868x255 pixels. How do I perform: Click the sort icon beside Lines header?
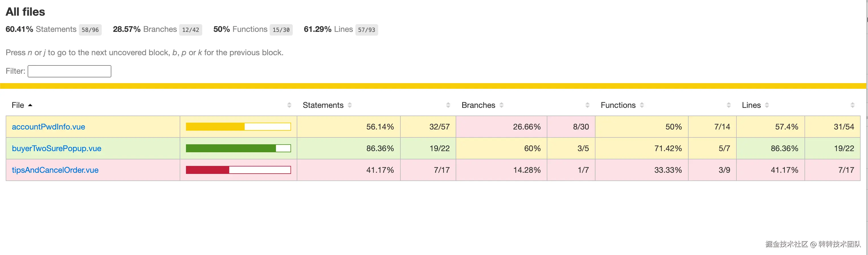click(767, 105)
